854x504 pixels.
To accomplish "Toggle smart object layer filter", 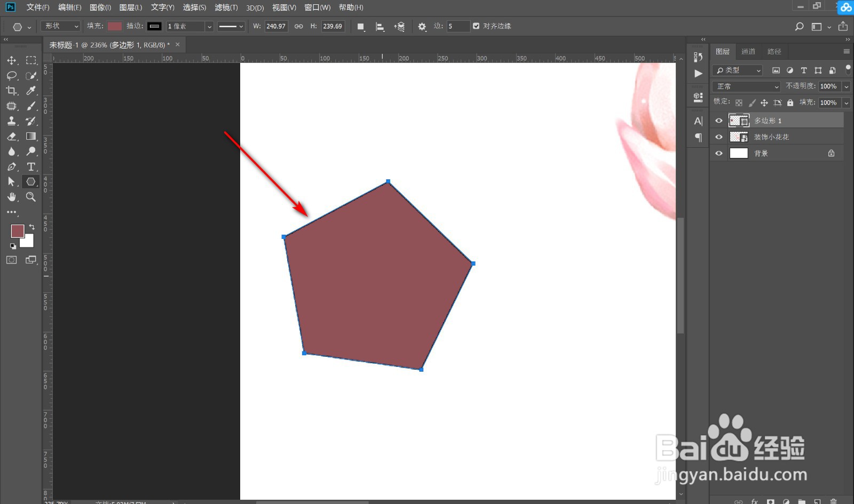I will [x=832, y=70].
